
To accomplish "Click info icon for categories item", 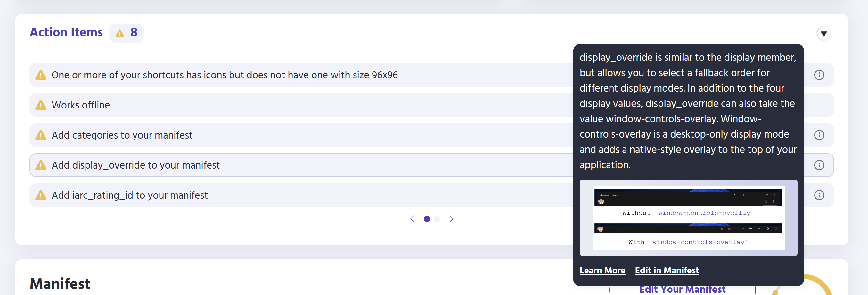I will click(x=819, y=135).
